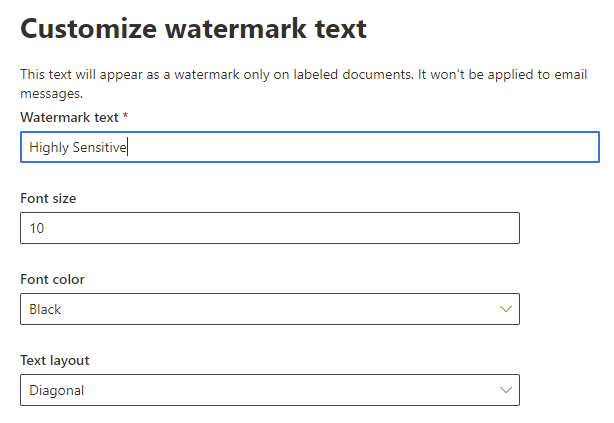This screenshot has width=614, height=423.
Task: Click the 'Font size' label
Action: [x=48, y=198]
